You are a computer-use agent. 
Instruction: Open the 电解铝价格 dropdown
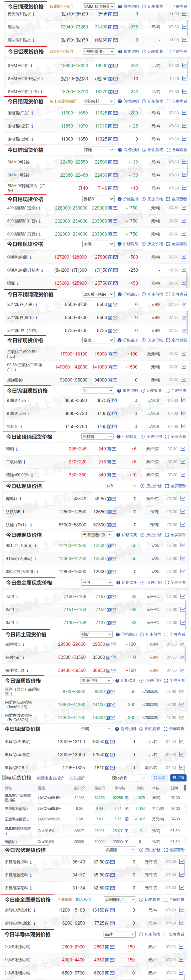(99, 51)
